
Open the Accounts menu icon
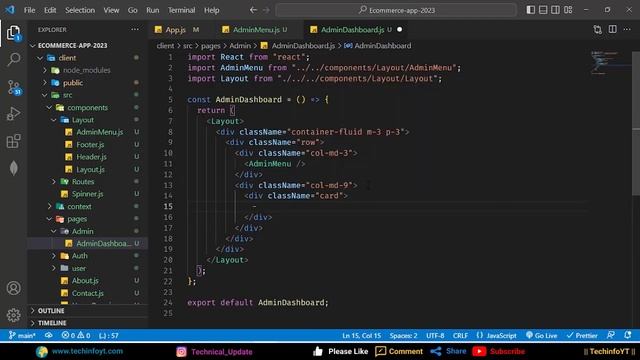[13, 288]
